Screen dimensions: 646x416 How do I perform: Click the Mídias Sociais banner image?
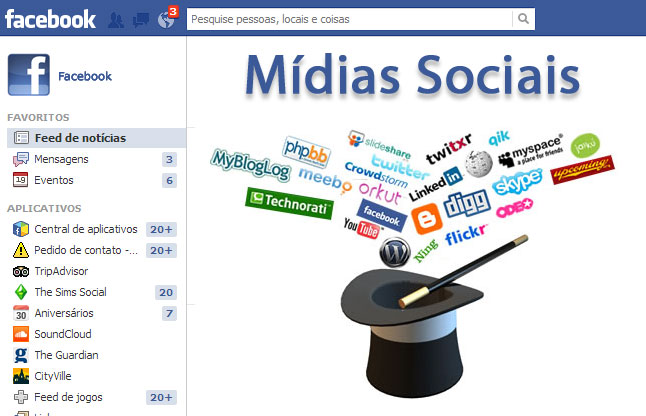[x=412, y=224]
